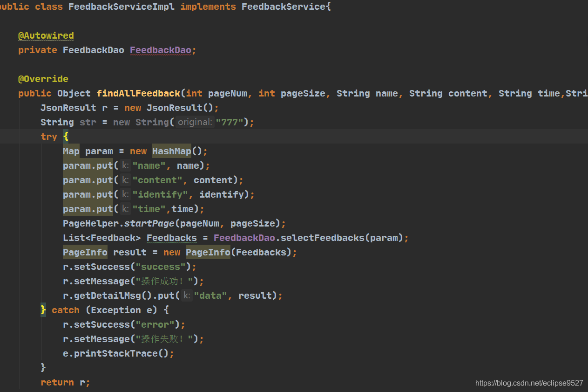Screen dimensions: 588x392
Task: Click the Object return type
Action: point(74,93)
